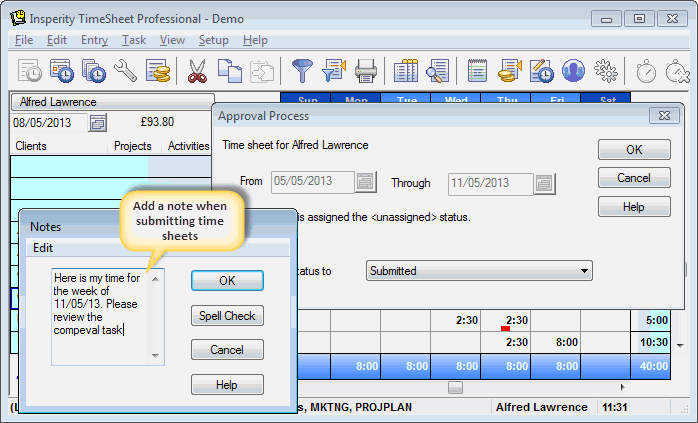This screenshot has height=423, width=698.
Task: Click the Friday 8:00 entry cell
Action: pos(555,342)
